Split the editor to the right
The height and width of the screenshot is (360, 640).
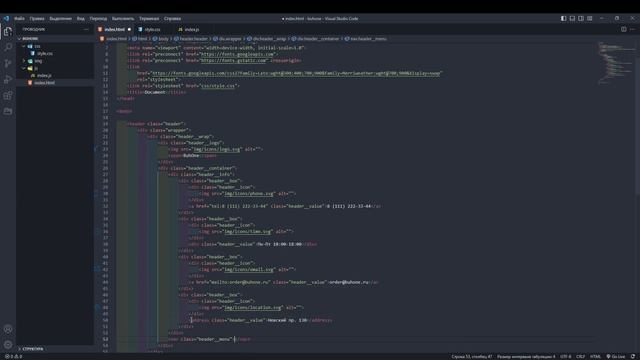pos(623,29)
